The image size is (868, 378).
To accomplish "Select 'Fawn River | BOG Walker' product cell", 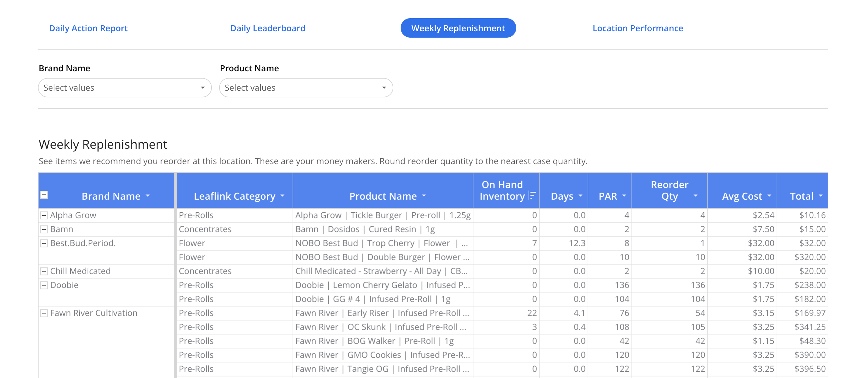I will 383,341.
